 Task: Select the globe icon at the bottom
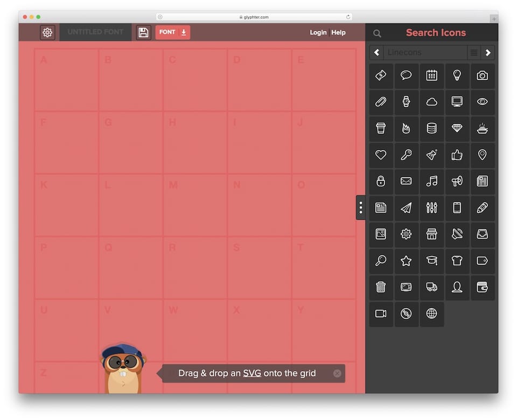pos(431,314)
